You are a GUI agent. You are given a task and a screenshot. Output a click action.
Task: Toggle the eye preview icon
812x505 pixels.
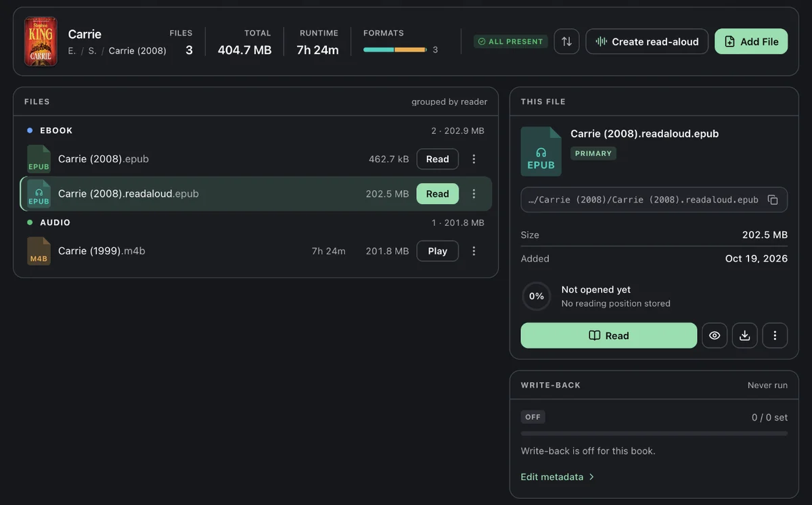(715, 335)
